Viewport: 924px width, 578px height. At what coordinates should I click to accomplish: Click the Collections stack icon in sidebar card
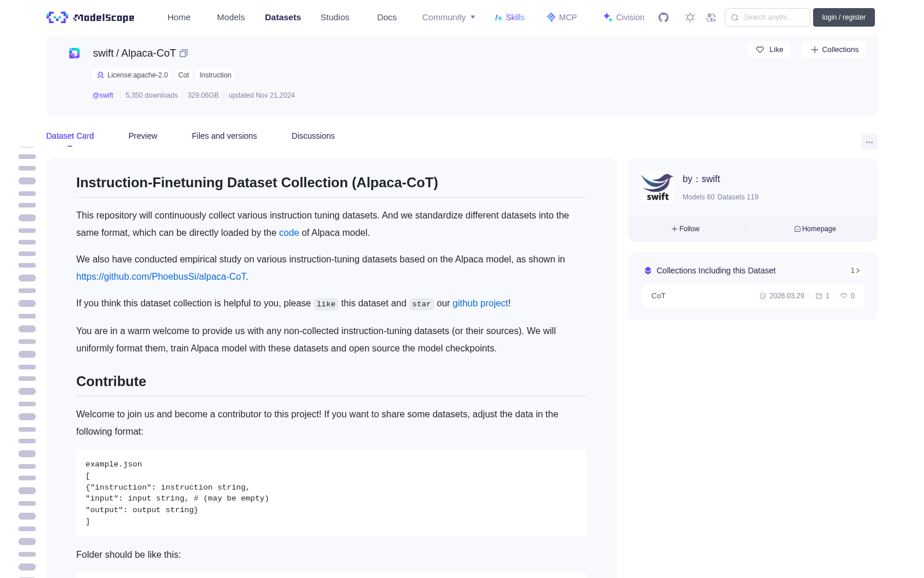tap(648, 271)
